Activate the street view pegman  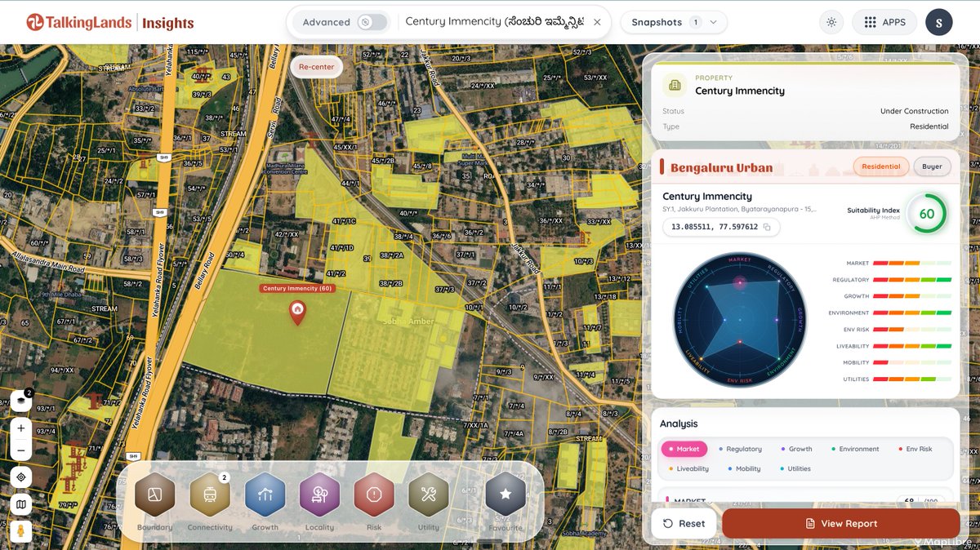tap(21, 531)
